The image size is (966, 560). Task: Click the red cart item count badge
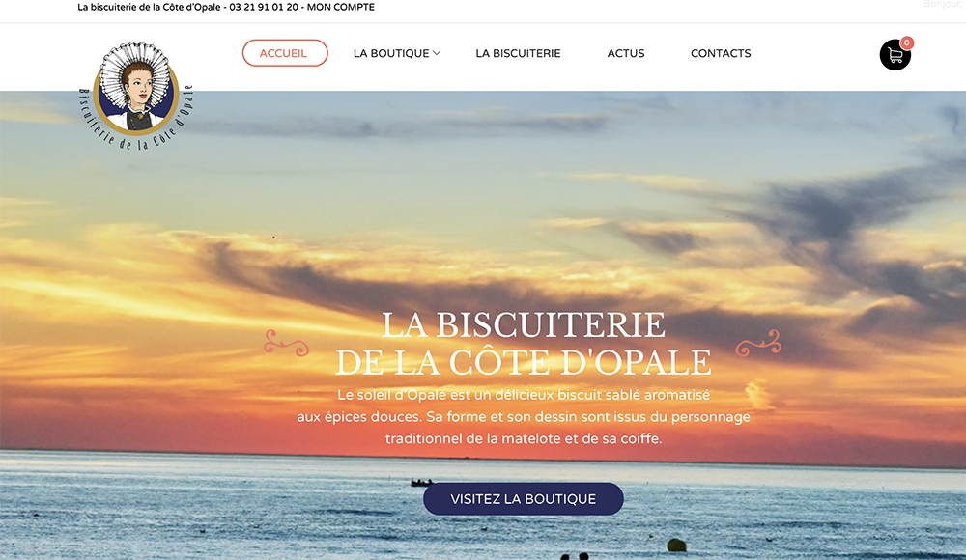[x=907, y=42]
